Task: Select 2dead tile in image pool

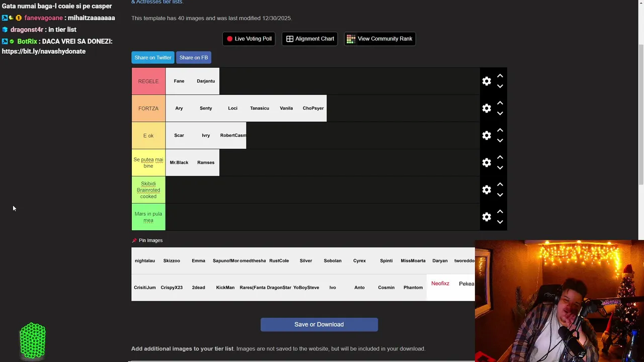Action: (198, 288)
